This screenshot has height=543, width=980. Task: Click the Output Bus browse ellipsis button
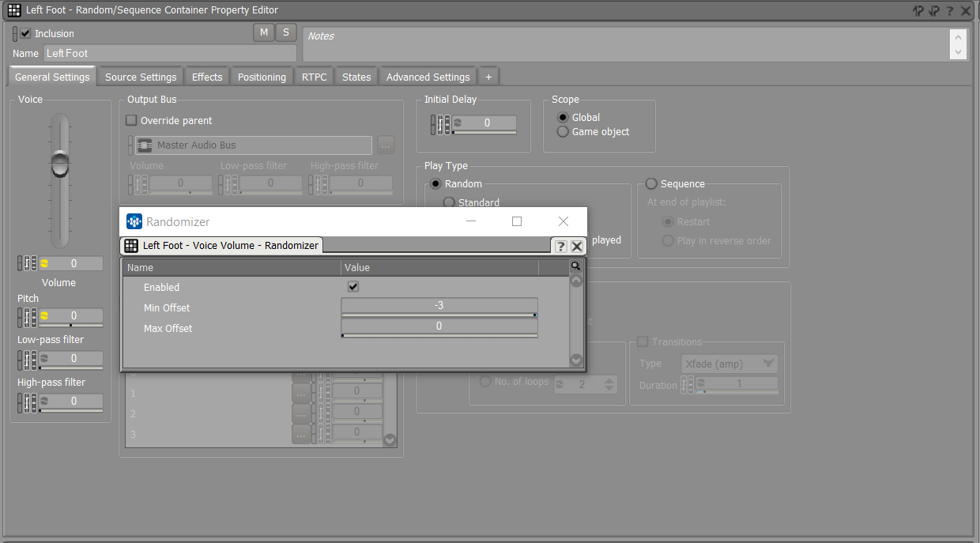click(x=386, y=145)
